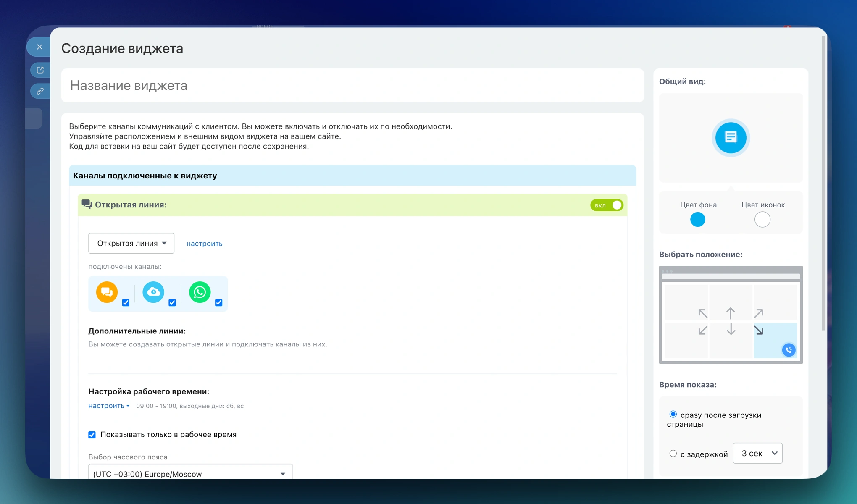Click настроить link next to open line
This screenshot has height=504, width=857.
coord(204,244)
